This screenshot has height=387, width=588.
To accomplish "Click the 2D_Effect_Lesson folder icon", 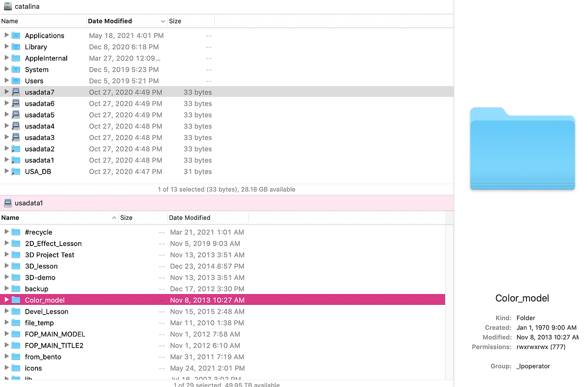I will coord(16,243).
